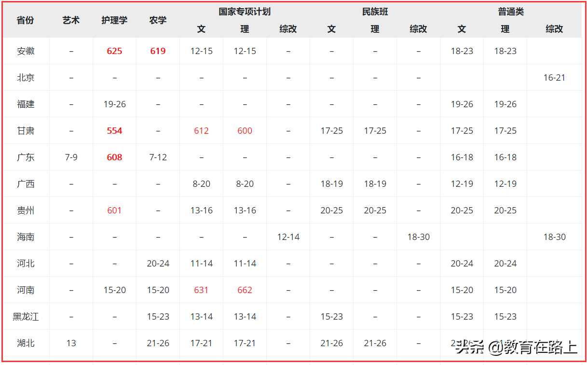Click the 国家专项计划 header cell
588x365 pixels.
[x=245, y=12]
